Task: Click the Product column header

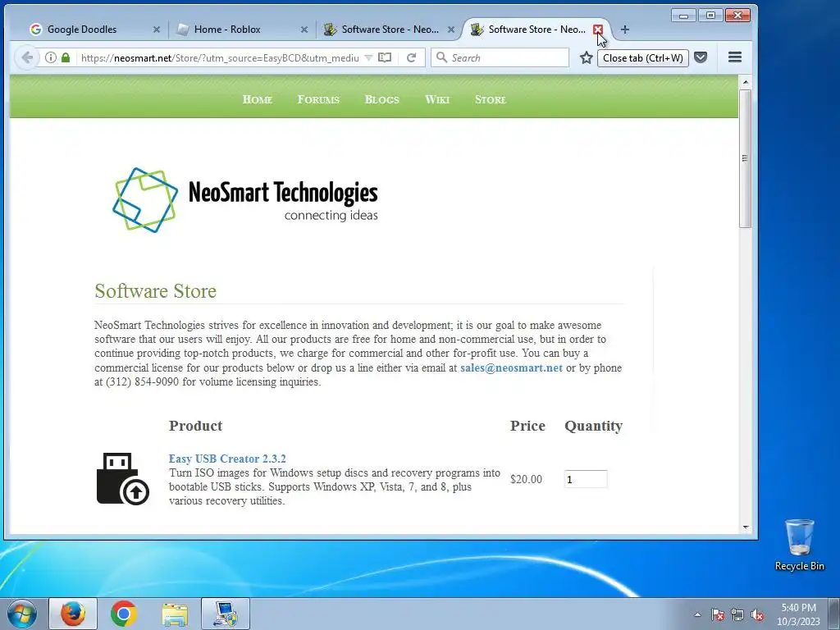Action: [x=195, y=426]
